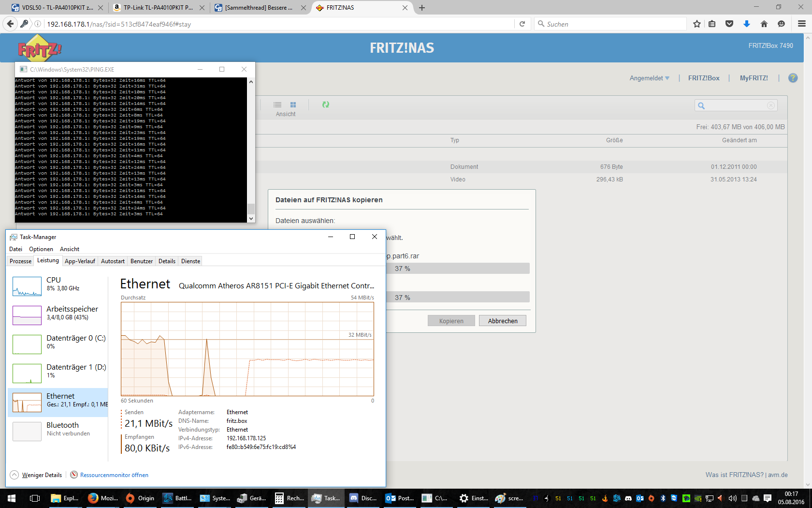
Task: Open the Calculator taskbar button
Action: 289,498
